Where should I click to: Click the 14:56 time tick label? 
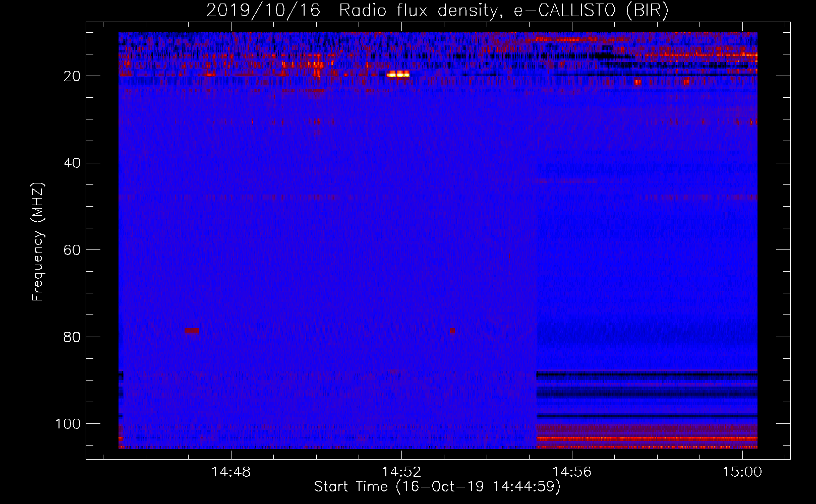tap(572, 472)
